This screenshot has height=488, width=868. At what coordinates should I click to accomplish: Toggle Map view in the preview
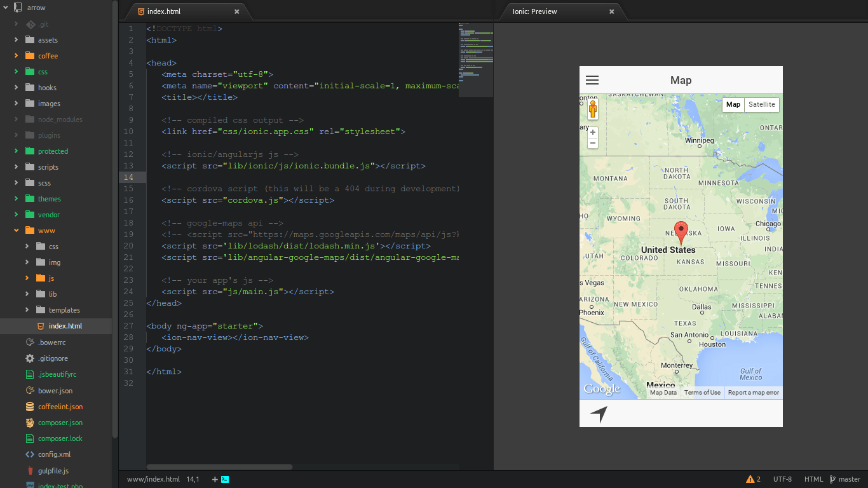(733, 104)
